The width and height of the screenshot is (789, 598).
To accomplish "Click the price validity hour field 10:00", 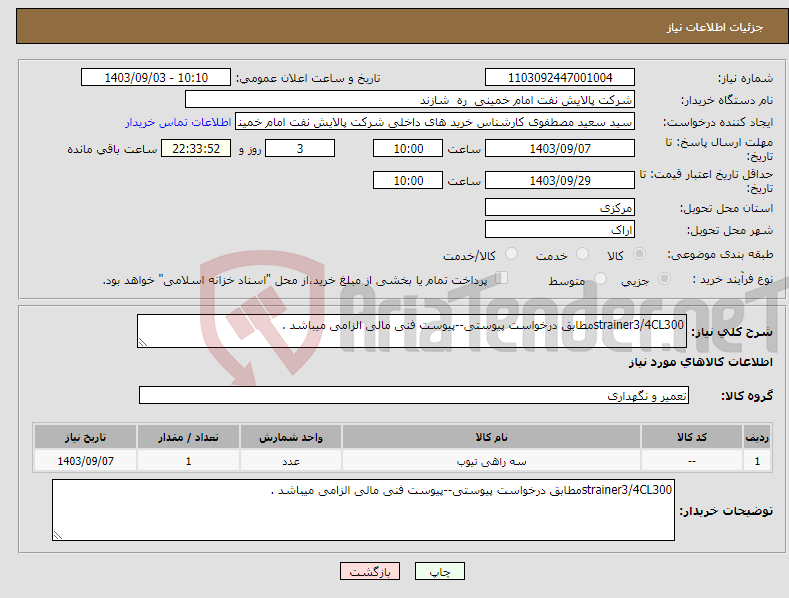I will [408, 180].
